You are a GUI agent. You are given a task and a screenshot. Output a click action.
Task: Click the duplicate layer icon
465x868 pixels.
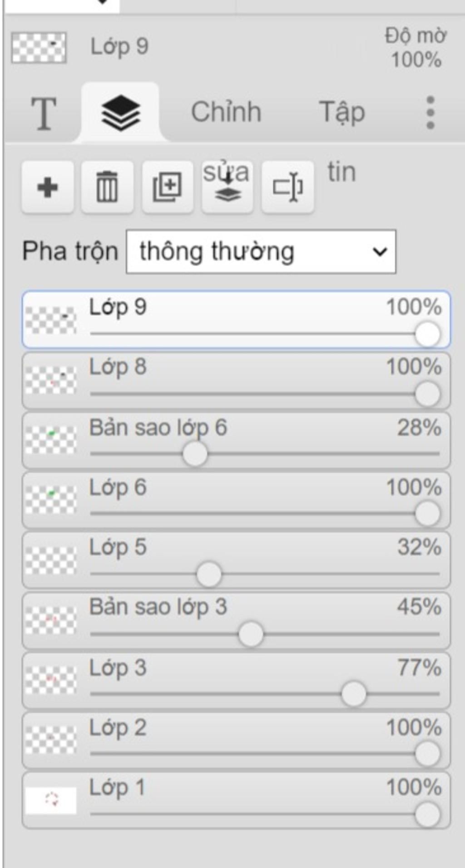pyautogui.click(x=167, y=187)
